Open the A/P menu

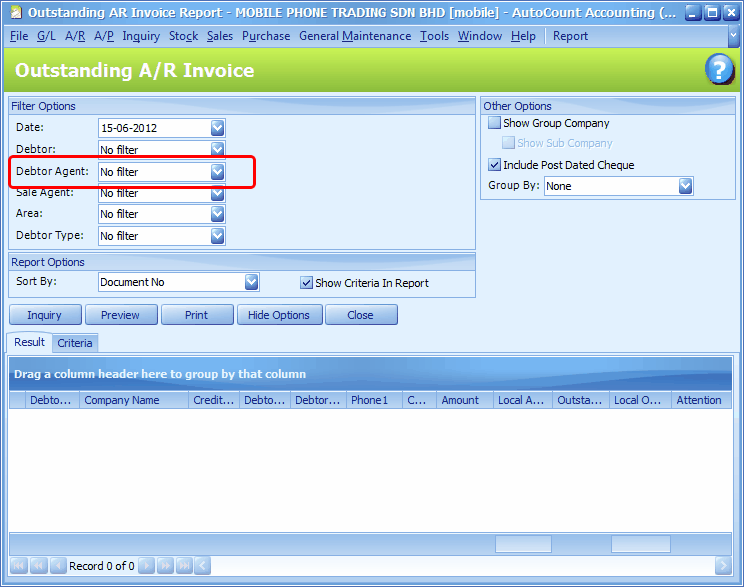click(104, 36)
